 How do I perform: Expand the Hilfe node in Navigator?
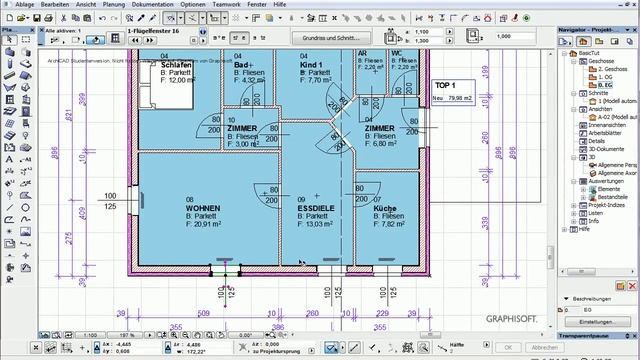click(x=564, y=229)
